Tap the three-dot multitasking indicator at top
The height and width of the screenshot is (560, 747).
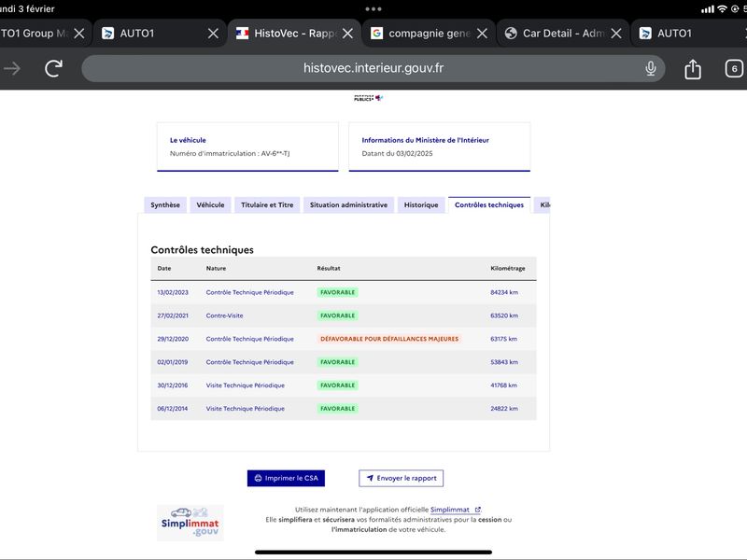click(x=373, y=9)
